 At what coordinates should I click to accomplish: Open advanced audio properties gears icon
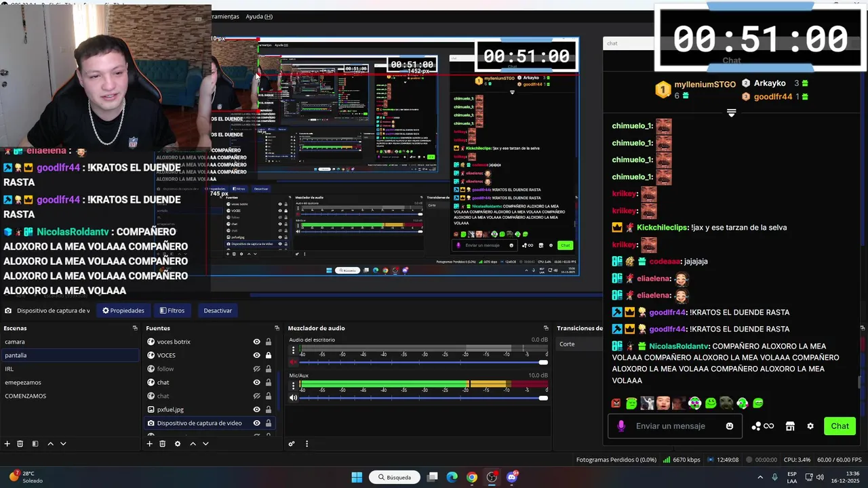(x=292, y=444)
